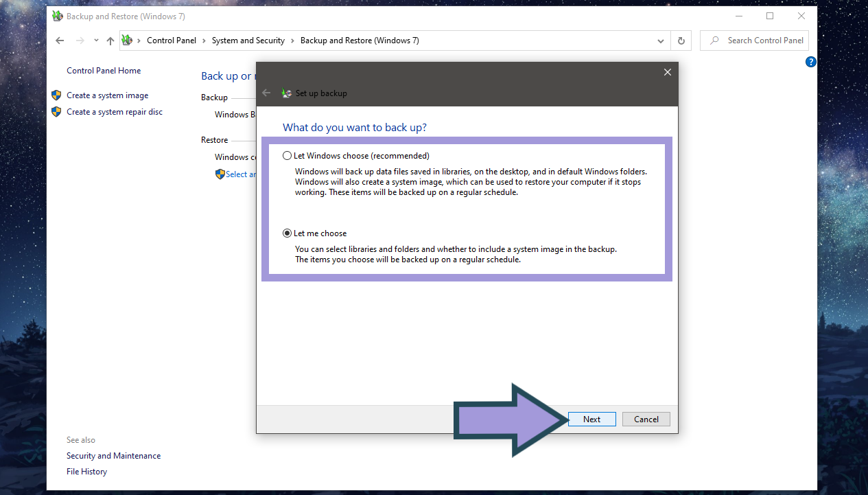868x495 pixels.
Task: Click the 'Backup' section label
Action: click(x=214, y=97)
